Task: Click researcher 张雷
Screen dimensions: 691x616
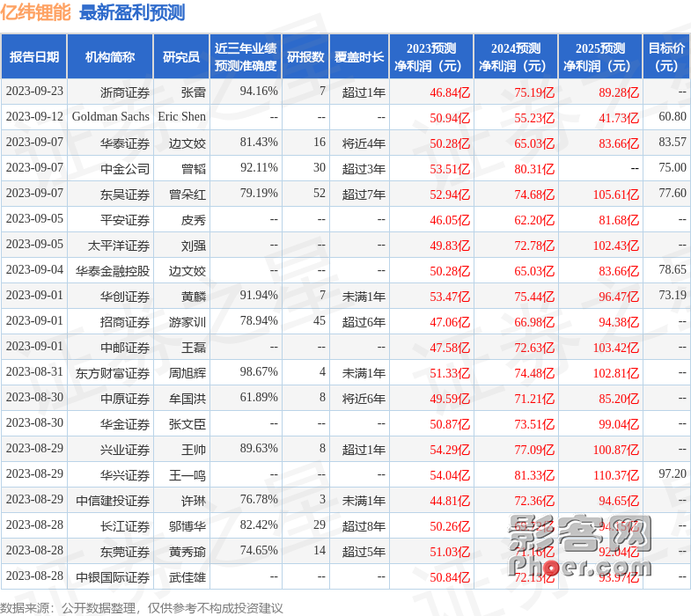Action: click(193, 92)
